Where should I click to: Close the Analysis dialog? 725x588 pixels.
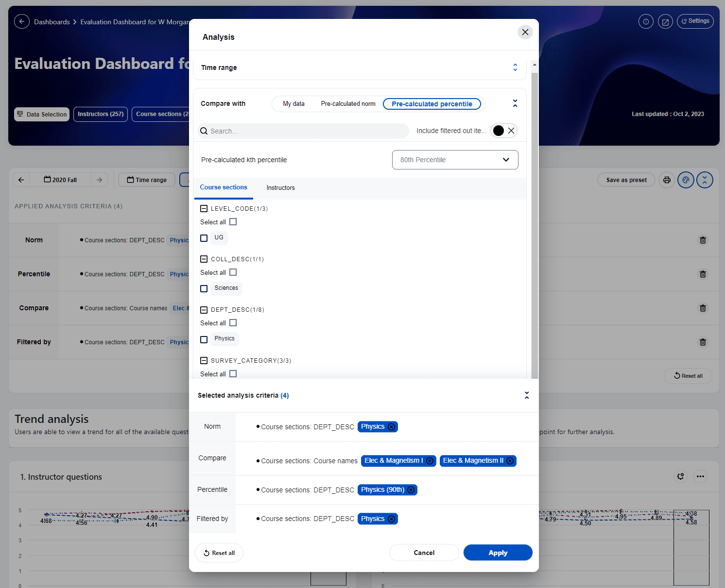pos(525,32)
